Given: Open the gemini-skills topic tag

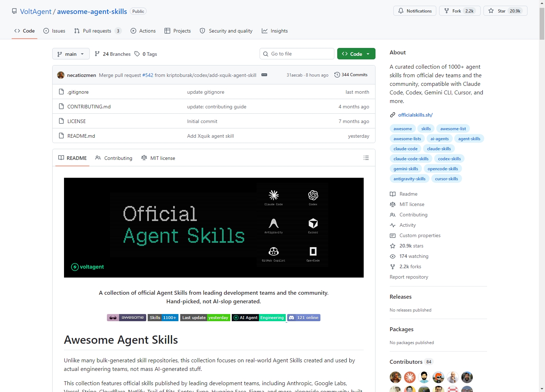Looking at the screenshot, I should (x=406, y=169).
